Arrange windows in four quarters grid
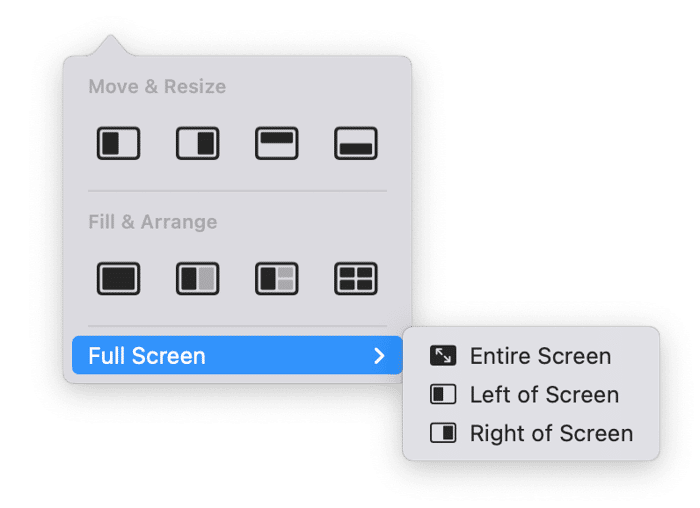 pos(355,278)
